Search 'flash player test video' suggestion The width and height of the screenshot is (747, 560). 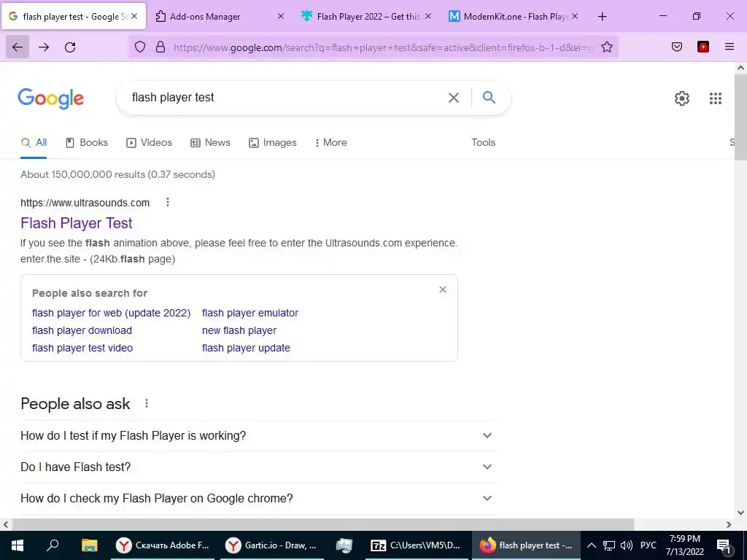pos(82,348)
